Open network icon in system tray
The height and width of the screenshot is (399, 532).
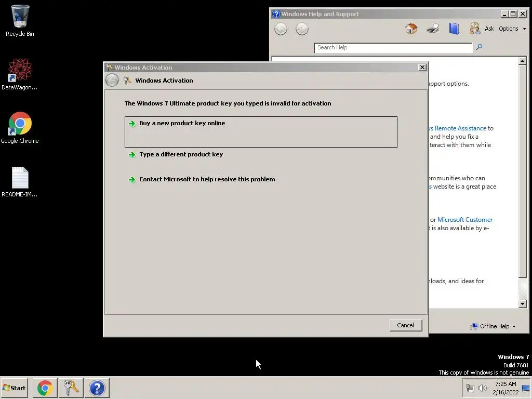(470, 388)
